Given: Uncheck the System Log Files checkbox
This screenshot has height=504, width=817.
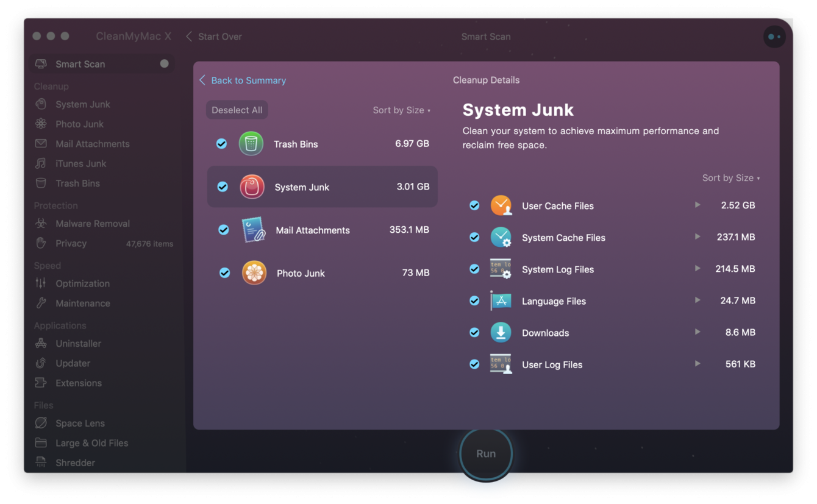Looking at the screenshot, I should coord(474,269).
